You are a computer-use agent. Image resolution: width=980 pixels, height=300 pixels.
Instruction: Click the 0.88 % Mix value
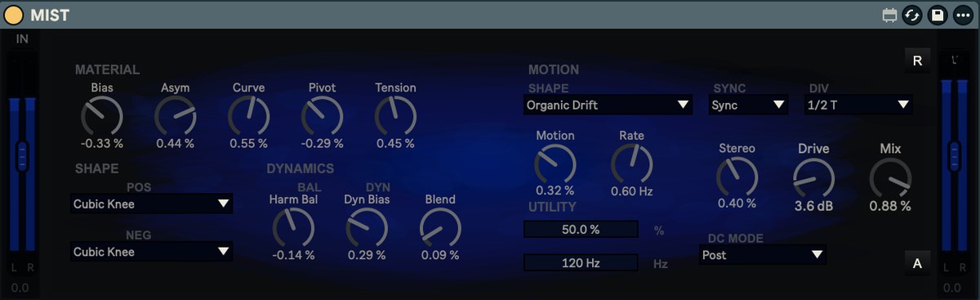pos(890,206)
